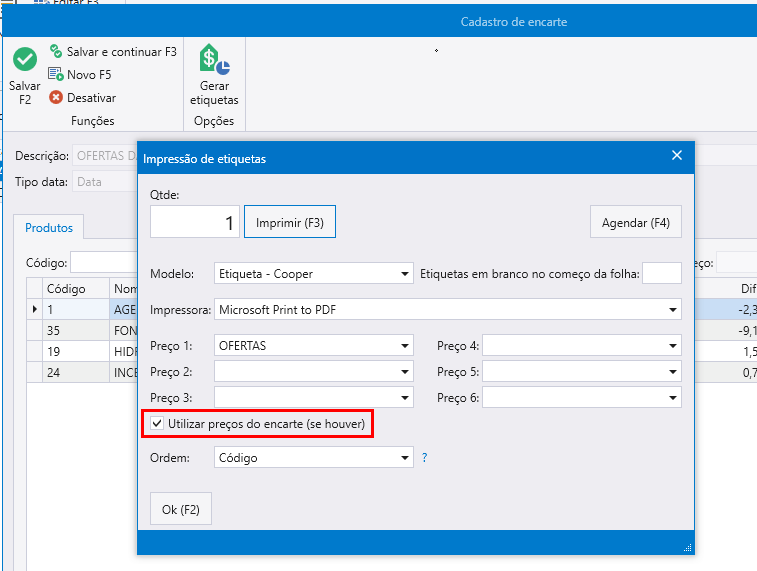Image resolution: width=757 pixels, height=571 pixels.
Task: Toggle Utilizar preços do encarte checkbox
Action: 159,424
